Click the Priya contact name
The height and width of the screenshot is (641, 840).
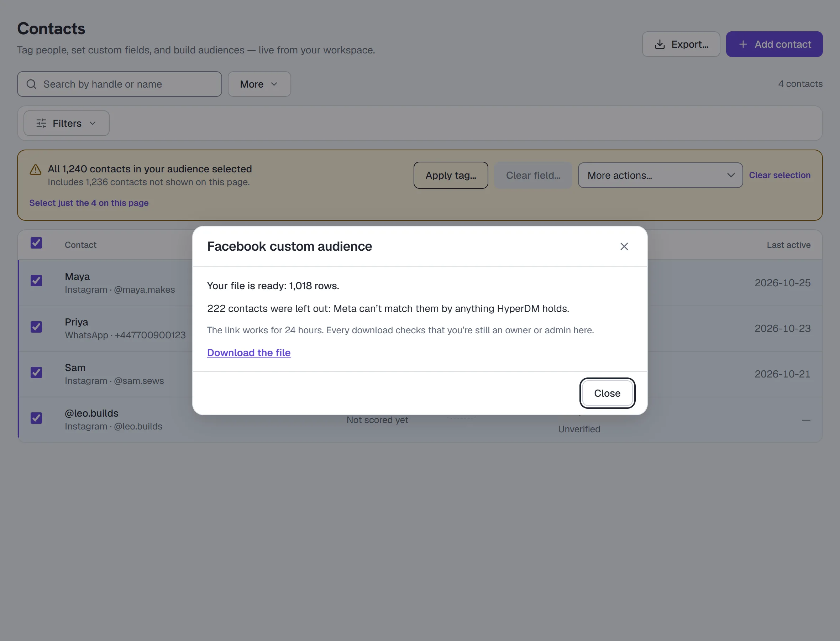[76, 322]
